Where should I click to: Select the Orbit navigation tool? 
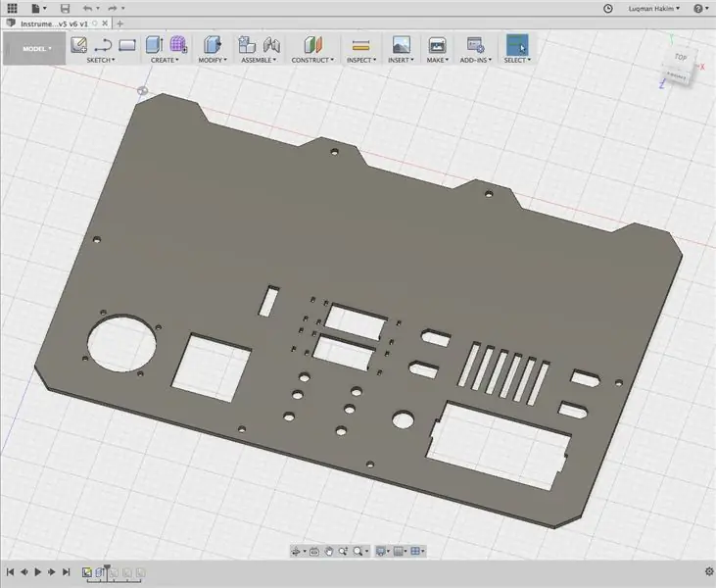click(296, 552)
